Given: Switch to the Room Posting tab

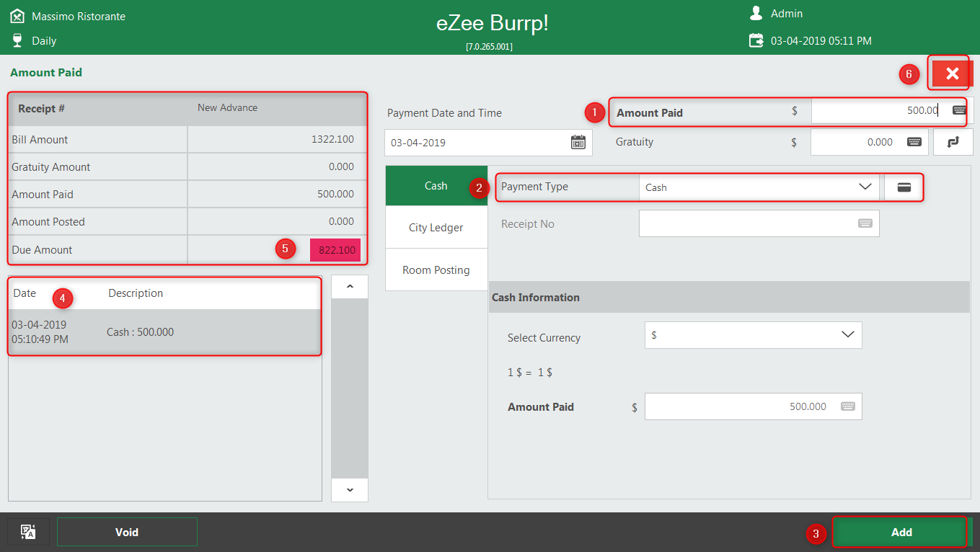Looking at the screenshot, I should (x=436, y=270).
